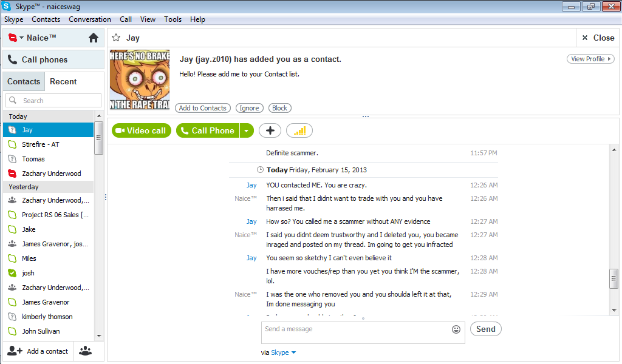The width and height of the screenshot is (622, 364).
Task: Open the Help menu
Action: pos(197,19)
